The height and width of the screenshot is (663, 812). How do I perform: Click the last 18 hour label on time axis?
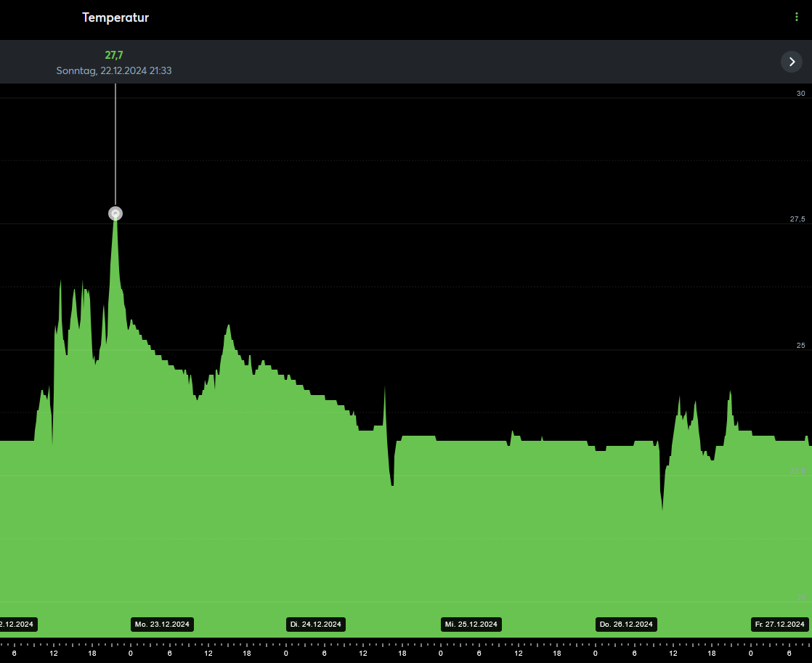pos(712,654)
